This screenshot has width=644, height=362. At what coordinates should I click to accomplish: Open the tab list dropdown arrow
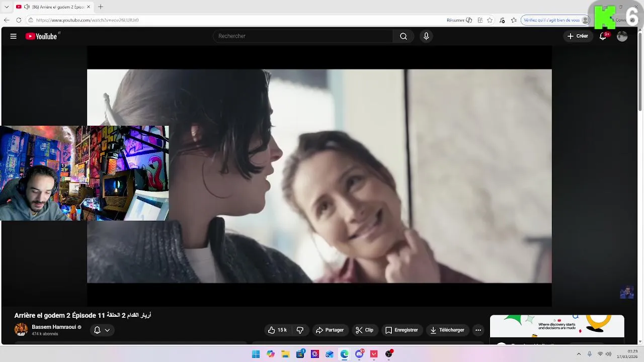[7, 7]
